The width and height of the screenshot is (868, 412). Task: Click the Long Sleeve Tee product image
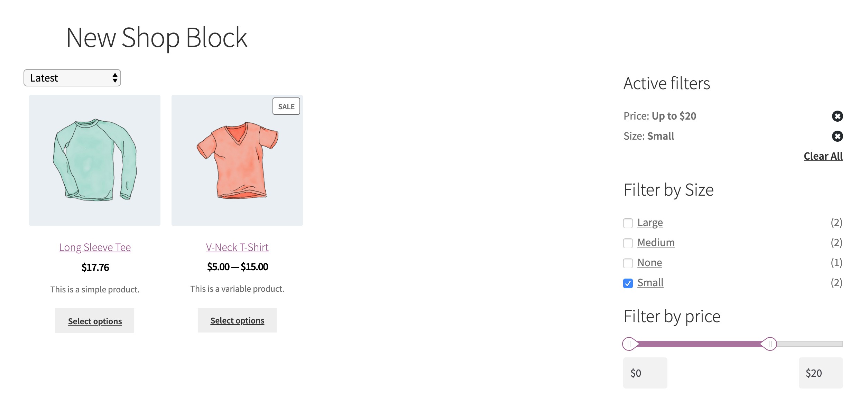pyautogui.click(x=95, y=160)
